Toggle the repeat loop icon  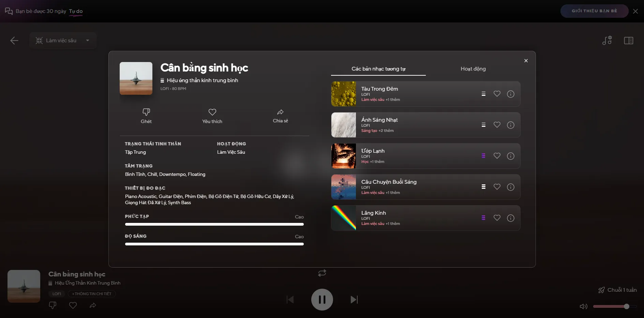(322, 273)
